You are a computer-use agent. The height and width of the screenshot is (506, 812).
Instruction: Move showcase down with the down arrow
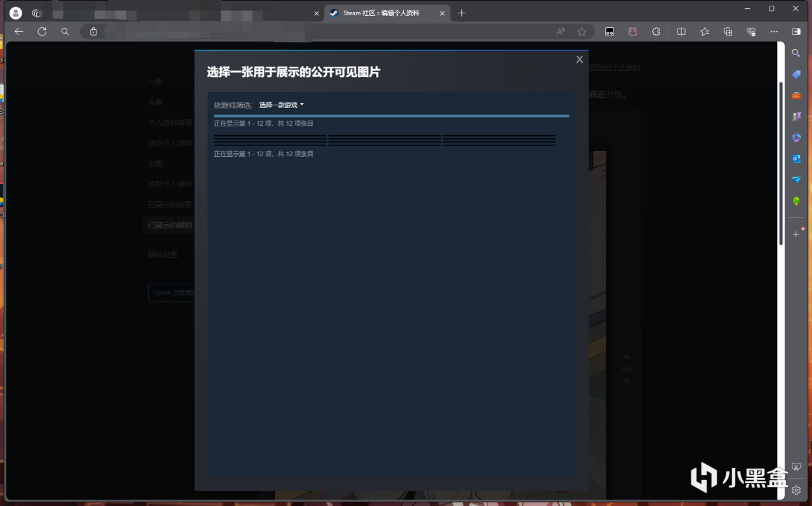click(x=626, y=381)
